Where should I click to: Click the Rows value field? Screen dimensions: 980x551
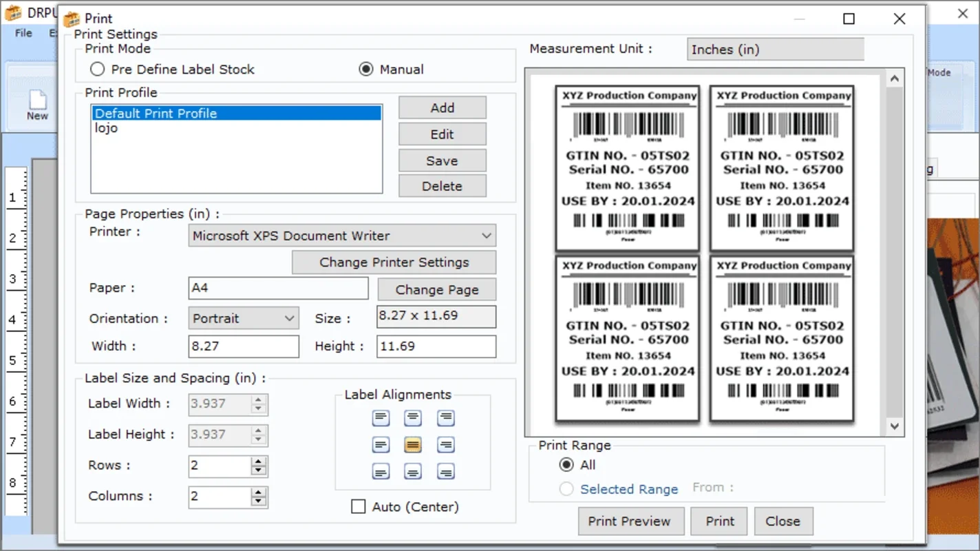point(220,466)
